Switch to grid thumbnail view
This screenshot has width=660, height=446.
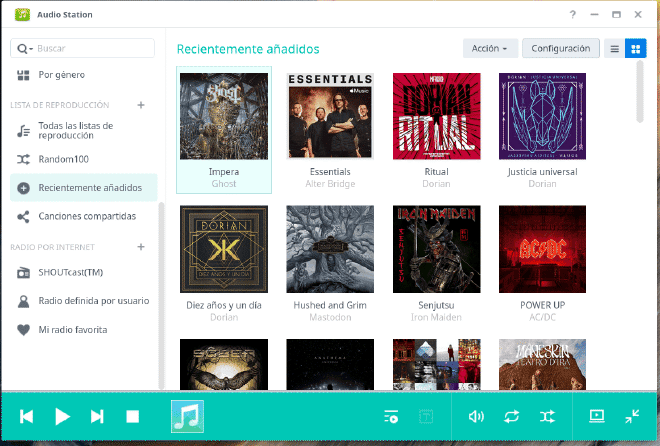pyautogui.click(x=636, y=49)
